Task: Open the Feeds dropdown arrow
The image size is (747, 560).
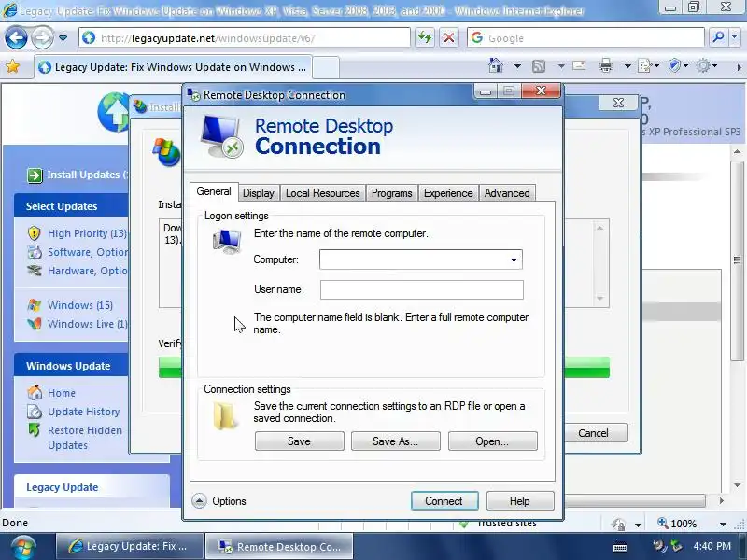Action: [561, 66]
